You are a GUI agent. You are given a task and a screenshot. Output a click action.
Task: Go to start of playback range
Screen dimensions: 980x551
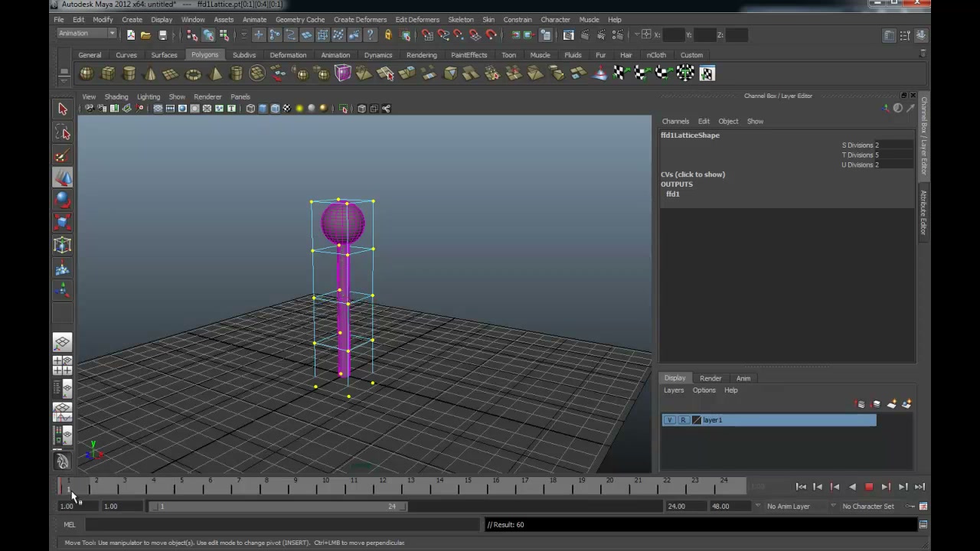click(801, 487)
